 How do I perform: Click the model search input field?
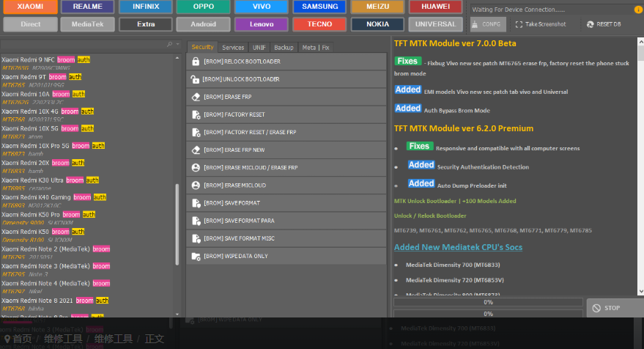tap(84, 44)
